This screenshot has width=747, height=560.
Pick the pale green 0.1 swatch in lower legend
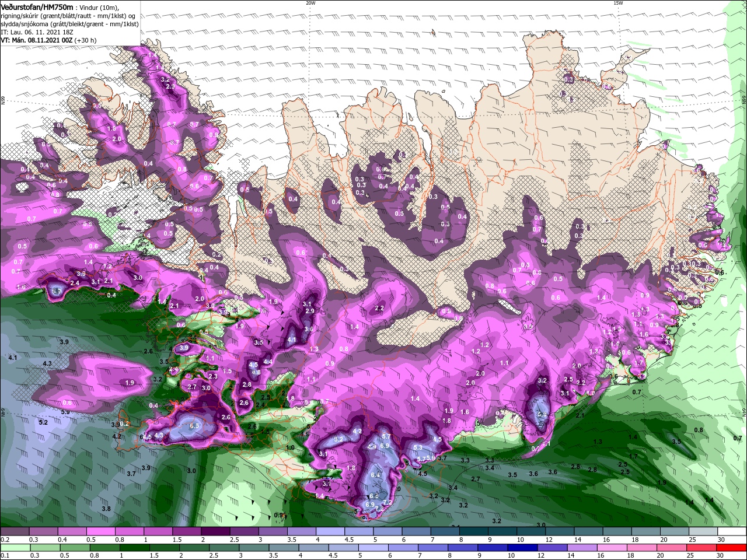[14, 548]
